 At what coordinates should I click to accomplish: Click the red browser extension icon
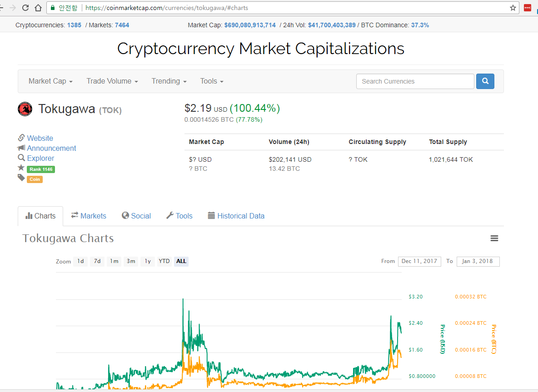pos(528,8)
